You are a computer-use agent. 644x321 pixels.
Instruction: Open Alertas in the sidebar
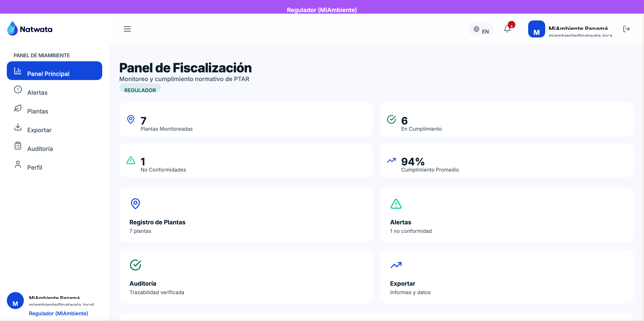tap(37, 92)
